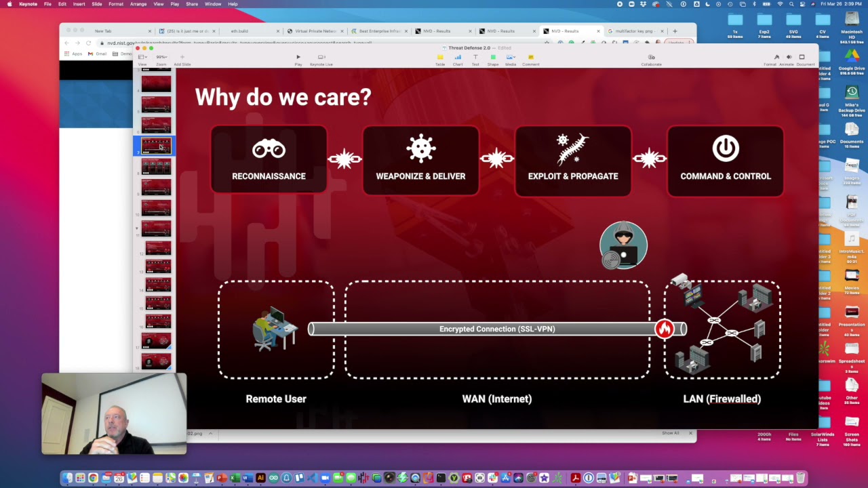
Task: Open the Macintosh HD desktop icon
Action: coord(852,26)
